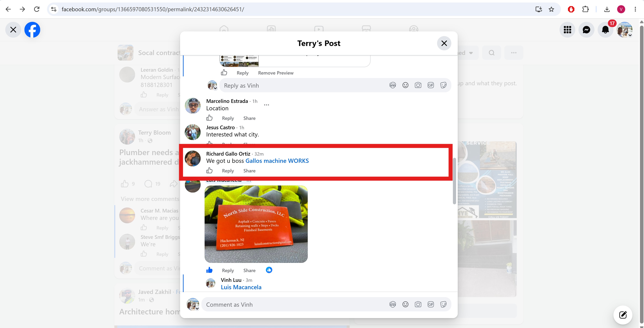Screen dimensions: 644x328
Task: Open account profile picture menu
Action: click(625, 30)
